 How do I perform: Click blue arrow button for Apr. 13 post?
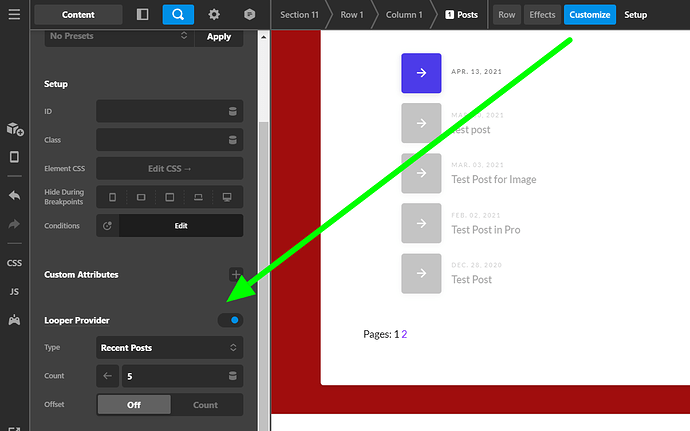[421, 73]
